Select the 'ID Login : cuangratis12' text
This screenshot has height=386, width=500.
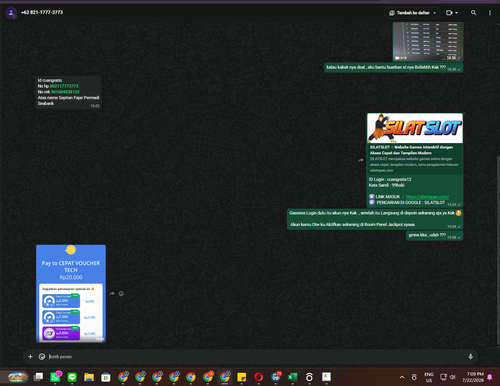[x=390, y=179]
